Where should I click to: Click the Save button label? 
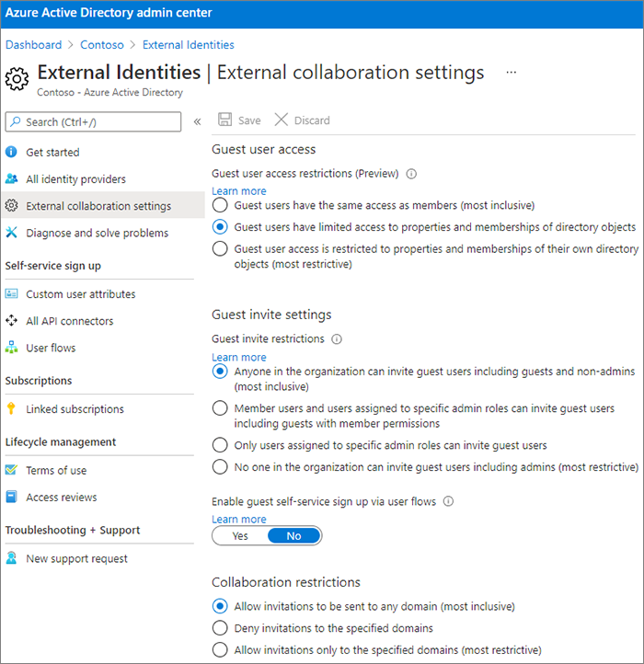[249, 120]
